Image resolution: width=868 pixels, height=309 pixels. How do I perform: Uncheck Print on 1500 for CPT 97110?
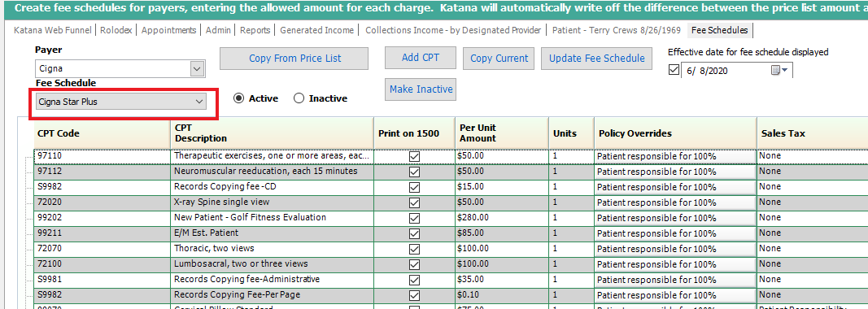click(414, 157)
